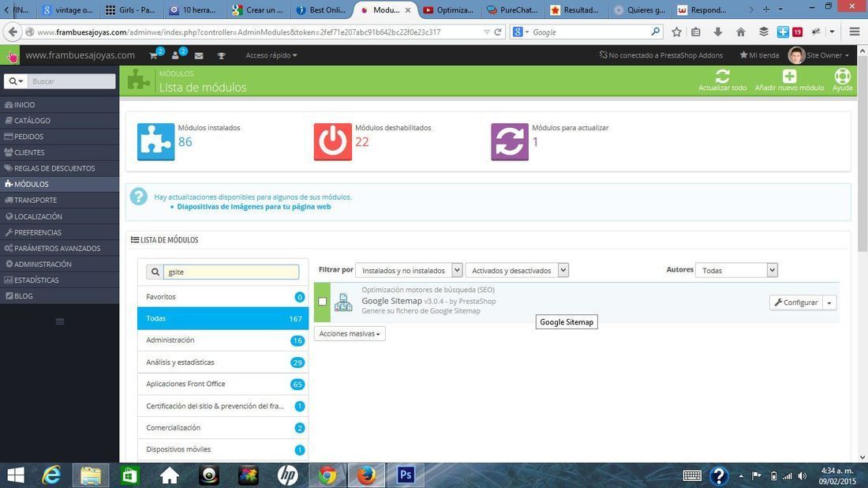The width and height of the screenshot is (868, 488).
Task: Click Añadir nuevo módulo plus icon
Action: 789,76
